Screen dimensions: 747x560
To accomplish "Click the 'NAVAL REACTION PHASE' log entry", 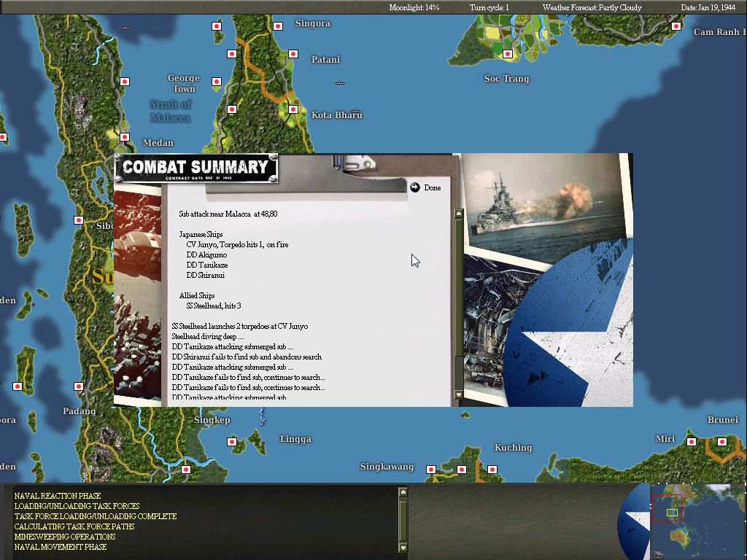I will pos(58,496).
